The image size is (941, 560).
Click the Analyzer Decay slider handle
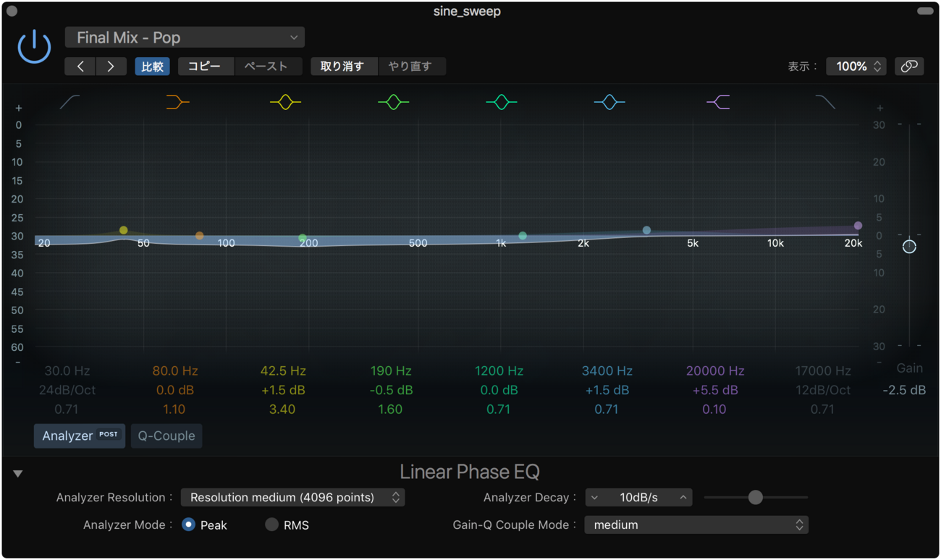tap(755, 497)
